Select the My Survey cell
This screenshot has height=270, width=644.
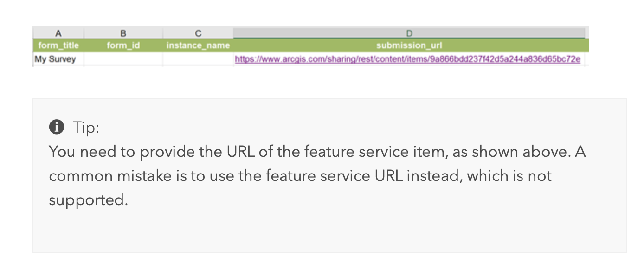pos(55,59)
